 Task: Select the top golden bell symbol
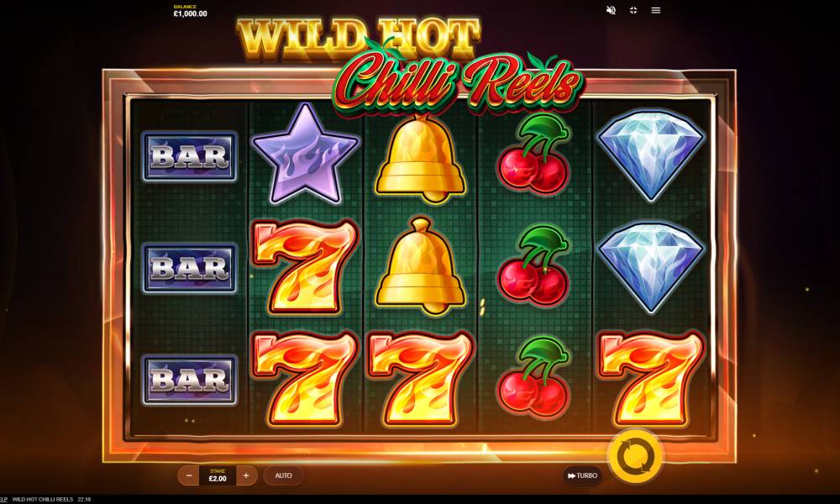[421, 159]
